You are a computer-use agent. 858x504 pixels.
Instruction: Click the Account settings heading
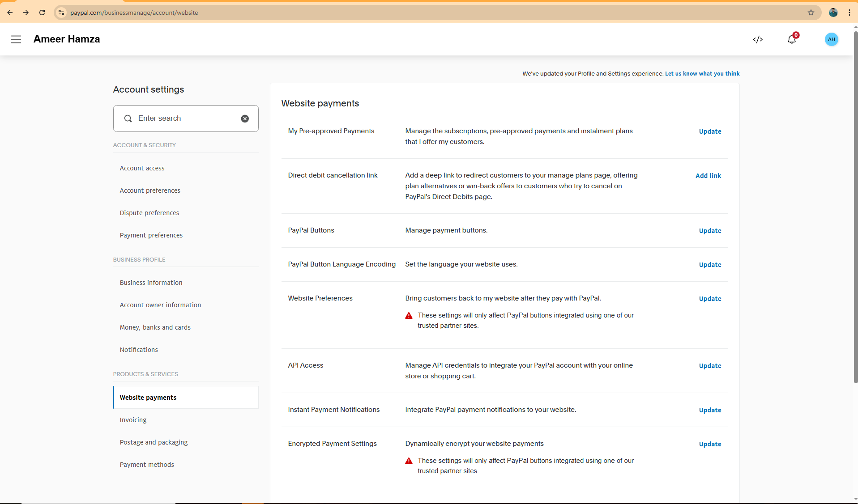(x=148, y=89)
